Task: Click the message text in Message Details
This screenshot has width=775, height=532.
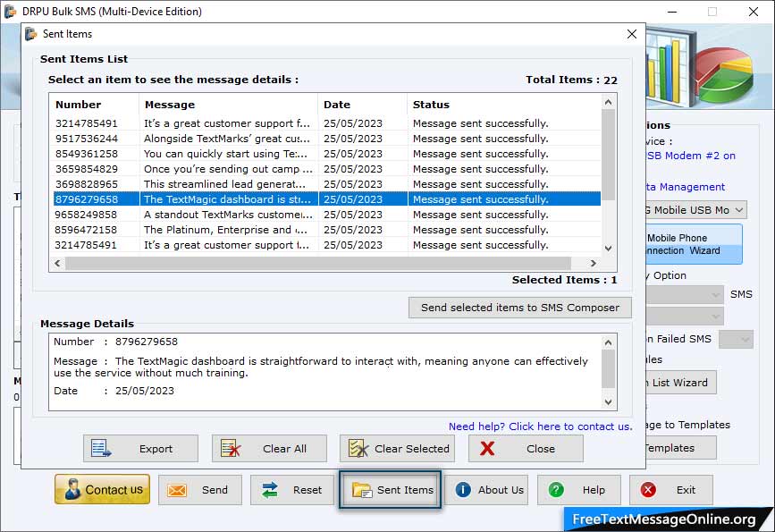Action: point(321,367)
